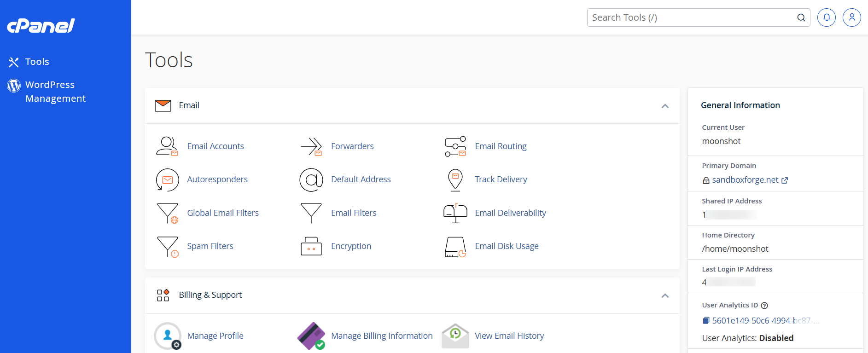Screen dimensions: 868x353
Task: Open the Email Deliverability mailbox icon
Action: tap(455, 213)
